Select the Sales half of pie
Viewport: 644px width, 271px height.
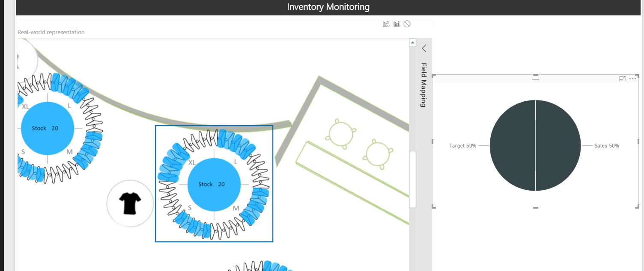[558, 145]
